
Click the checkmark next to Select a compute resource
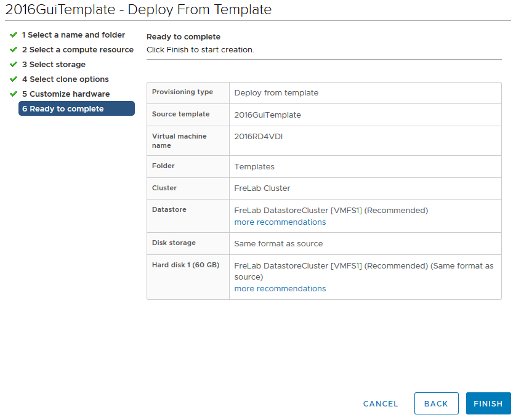coord(13,50)
